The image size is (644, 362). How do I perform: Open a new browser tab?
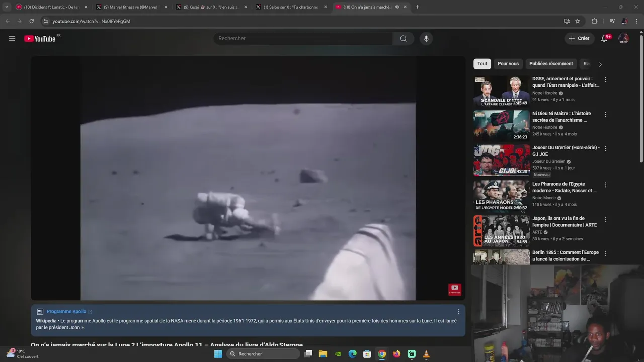pos(417,7)
